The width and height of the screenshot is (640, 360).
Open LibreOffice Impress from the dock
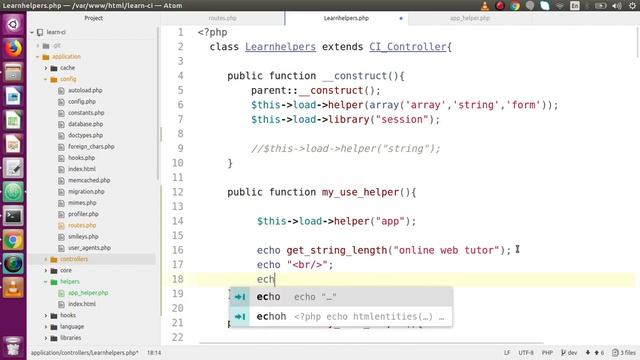13,144
